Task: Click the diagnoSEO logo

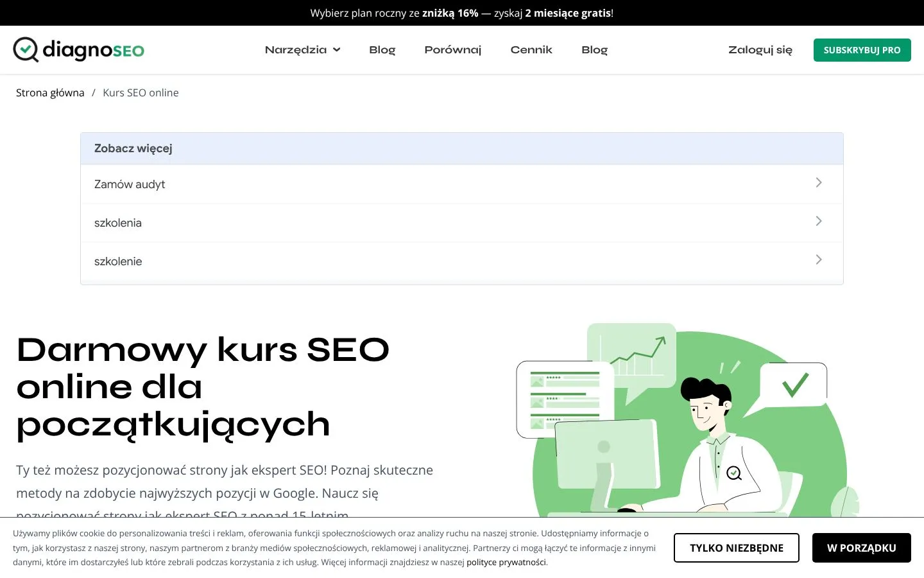Action: 78,49
